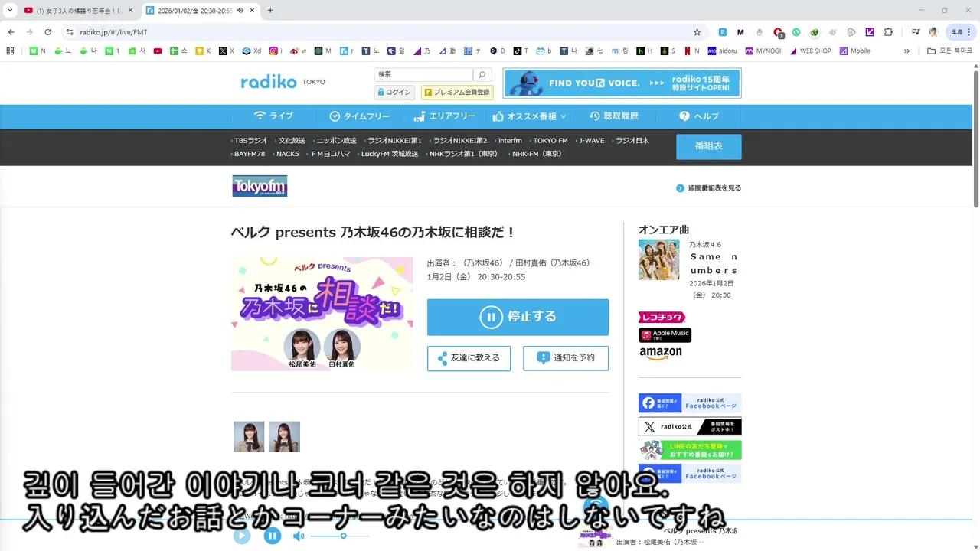The image size is (980, 551).
Task: Open the amazon store logo
Action: (x=660, y=353)
